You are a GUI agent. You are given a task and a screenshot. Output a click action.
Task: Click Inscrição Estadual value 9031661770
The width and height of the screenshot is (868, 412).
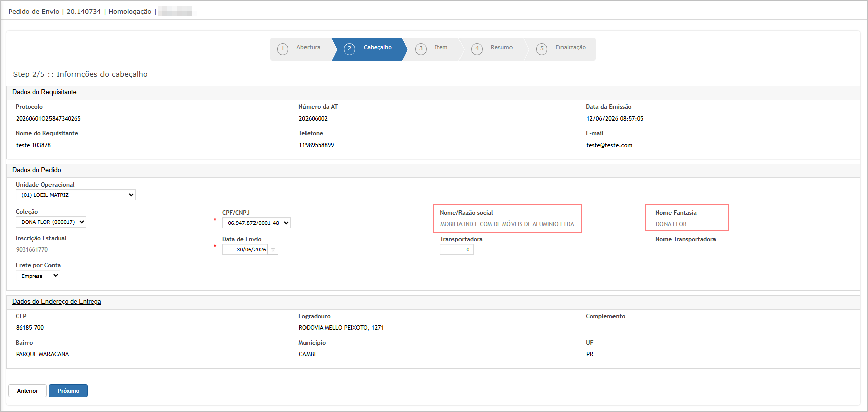32,250
